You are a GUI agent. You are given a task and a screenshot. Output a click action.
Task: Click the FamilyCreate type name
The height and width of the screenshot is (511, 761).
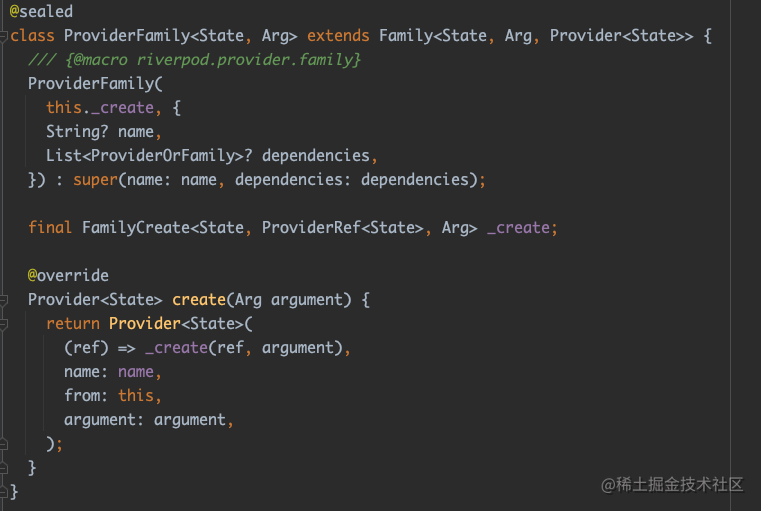pyautogui.click(x=136, y=228)
